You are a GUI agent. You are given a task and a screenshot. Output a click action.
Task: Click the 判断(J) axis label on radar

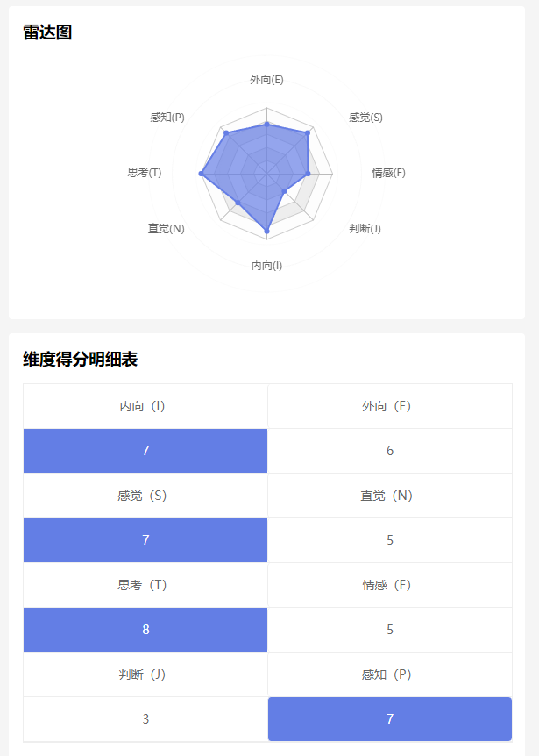click(365, 229)
